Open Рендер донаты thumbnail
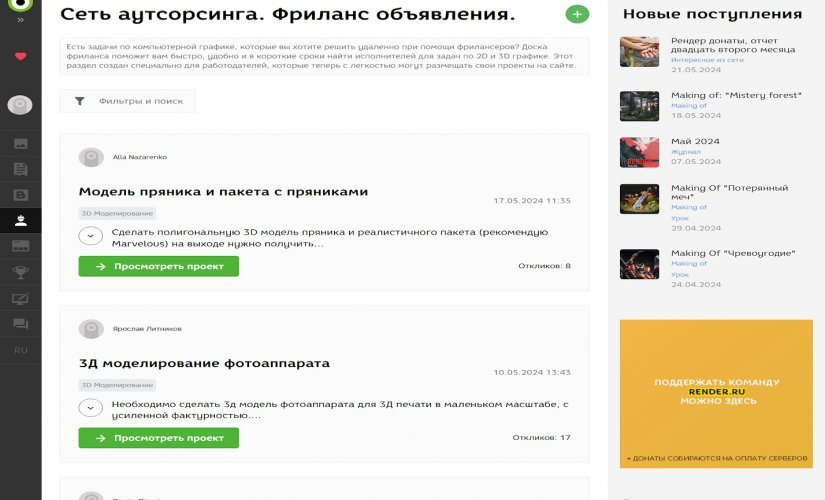Screen dimensions: 825x500 639,52
